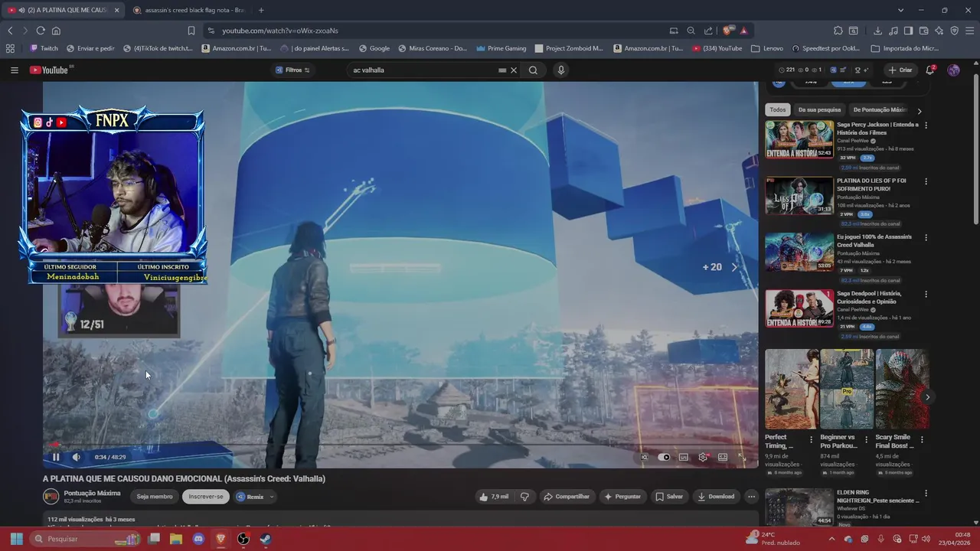Screen dimensions: 980x551
Task: Click the frame search icon in the player controls
Action: (x=644, y=457)
